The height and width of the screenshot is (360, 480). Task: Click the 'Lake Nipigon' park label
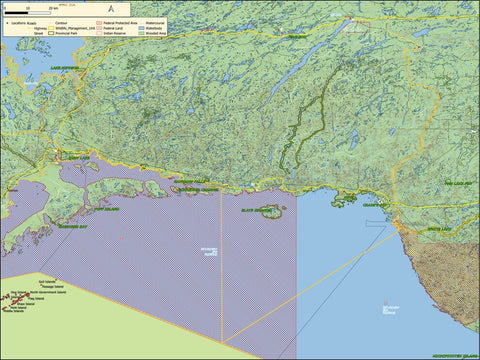coord(65,68)
